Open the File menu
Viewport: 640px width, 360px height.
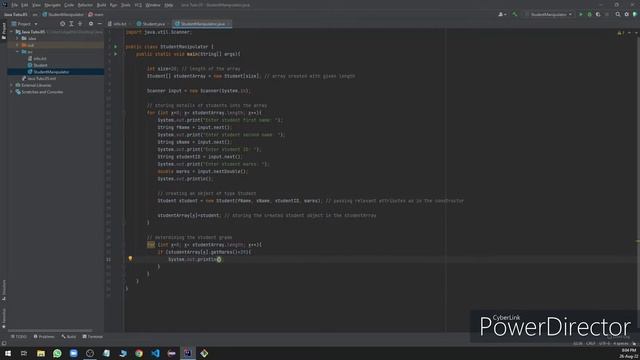(x=14, y=5)
